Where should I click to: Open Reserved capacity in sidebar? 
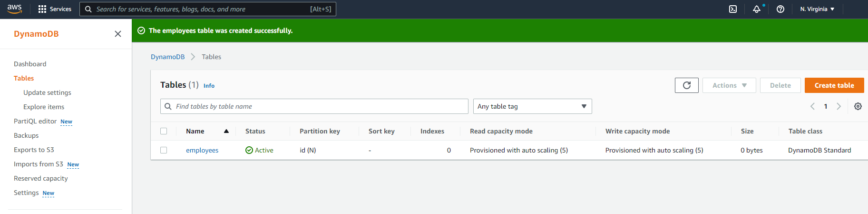tap(41, 178)
